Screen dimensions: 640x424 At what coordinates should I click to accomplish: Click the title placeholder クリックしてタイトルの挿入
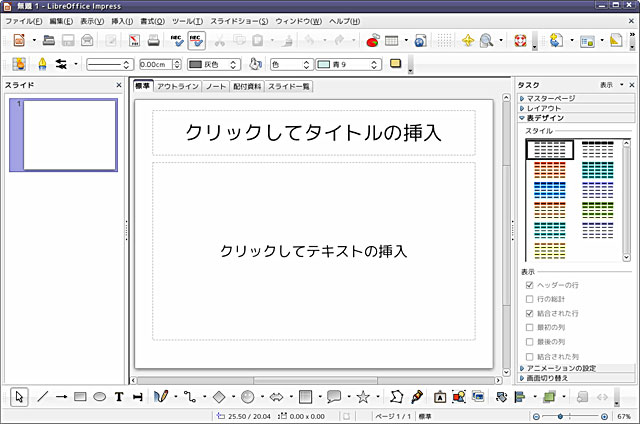(x=313, y=133)
